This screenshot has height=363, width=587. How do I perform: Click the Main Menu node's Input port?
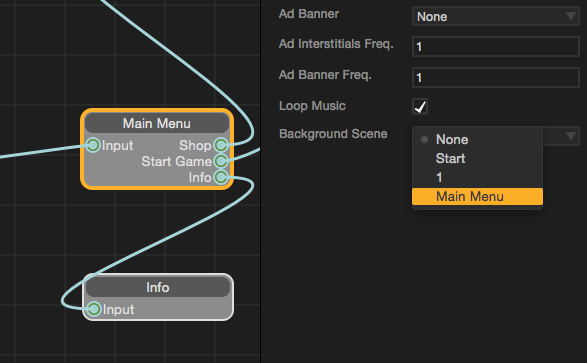(93, 145)
